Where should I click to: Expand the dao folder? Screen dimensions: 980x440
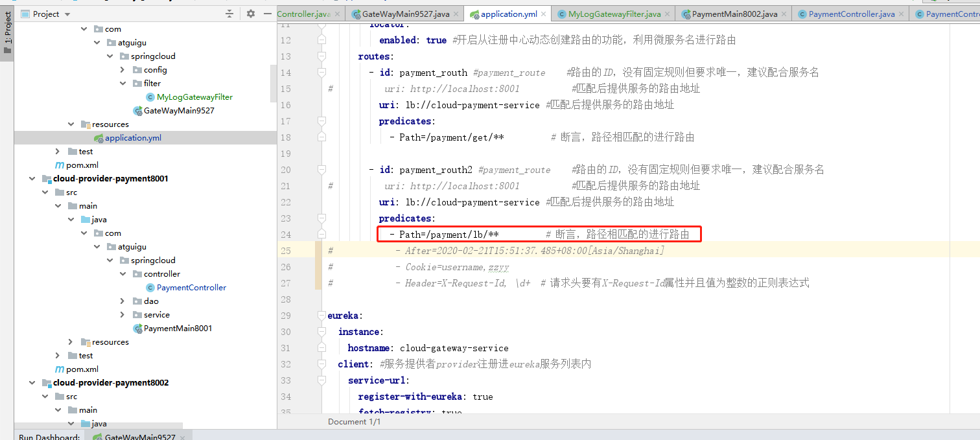123,301
